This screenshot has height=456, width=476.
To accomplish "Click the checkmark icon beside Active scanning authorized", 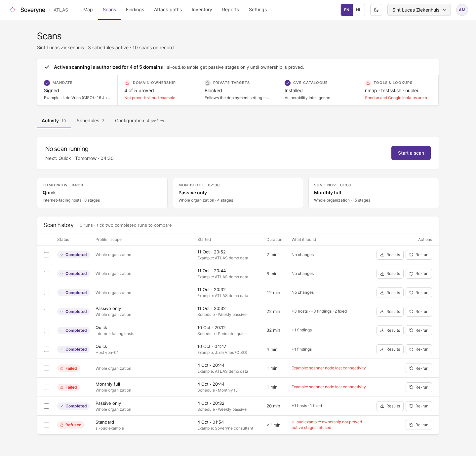I will pyautogui.click(x=47, y=67).
